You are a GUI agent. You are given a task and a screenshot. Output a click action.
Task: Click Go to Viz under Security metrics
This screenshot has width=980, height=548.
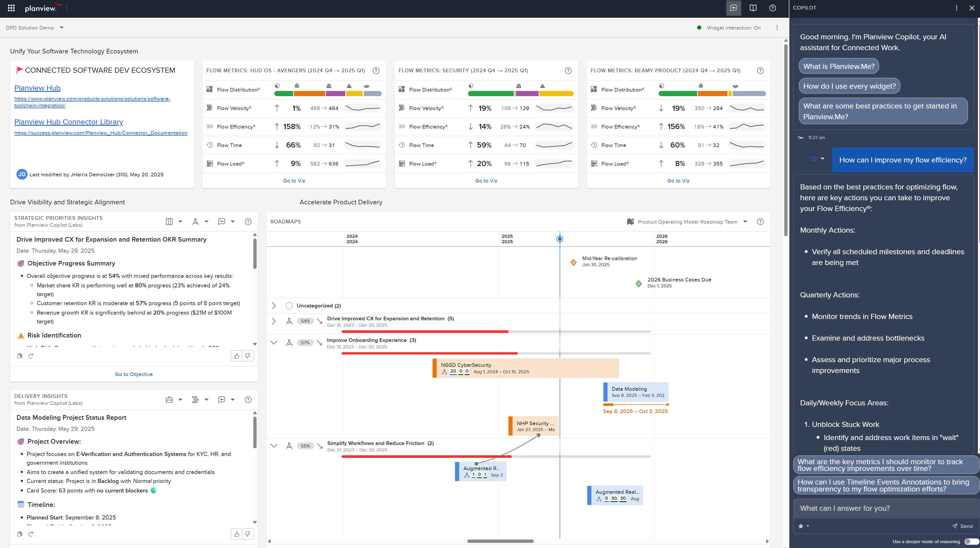pos(486,181)
